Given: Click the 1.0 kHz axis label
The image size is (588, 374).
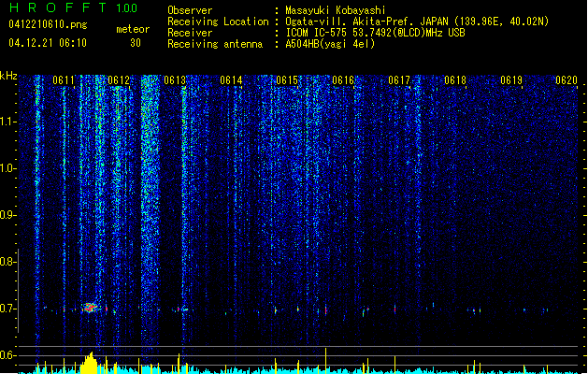Looking at the screenshot, I should (x=7, y=168).
